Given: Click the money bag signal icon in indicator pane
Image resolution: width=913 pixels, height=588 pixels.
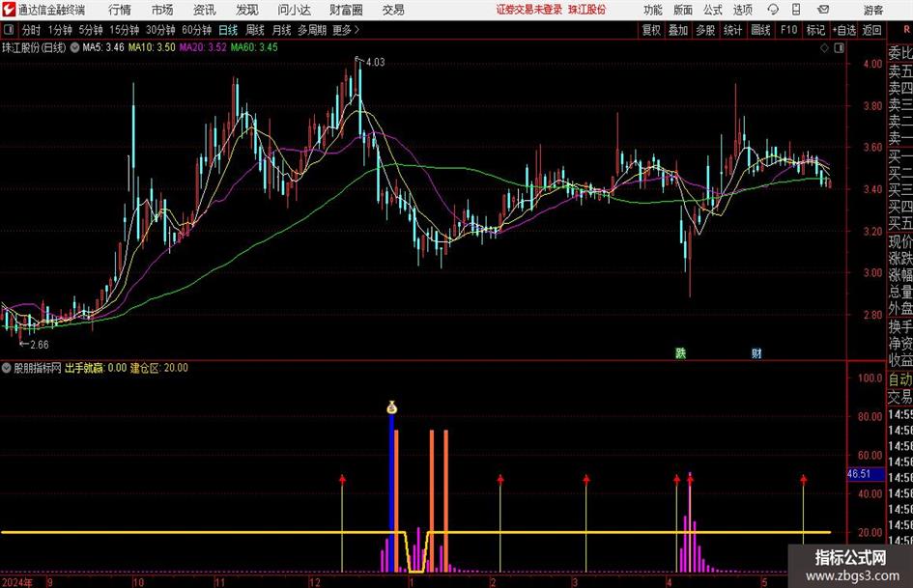Looking at the screenshot, I should pos(392,406).
